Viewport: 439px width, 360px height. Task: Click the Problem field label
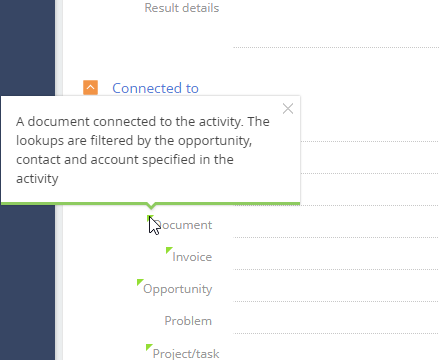coord(188,321)
